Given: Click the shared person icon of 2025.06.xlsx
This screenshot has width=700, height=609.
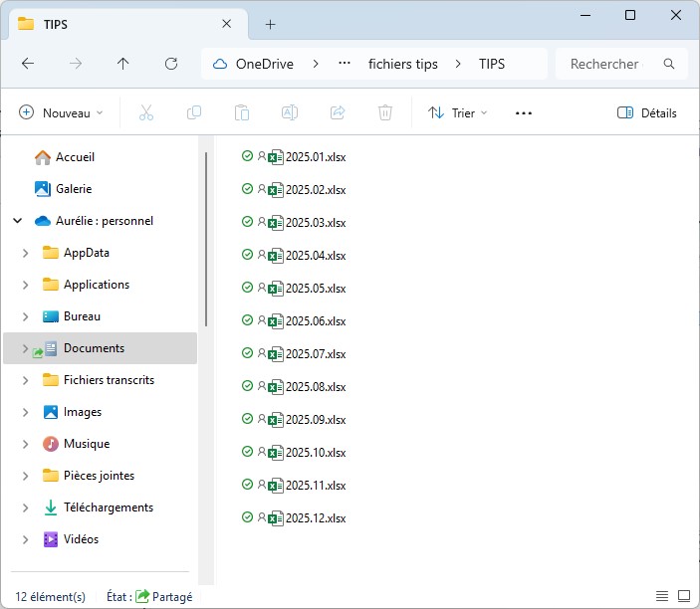Looking at the screenshot, I should [x=262, y=319].
